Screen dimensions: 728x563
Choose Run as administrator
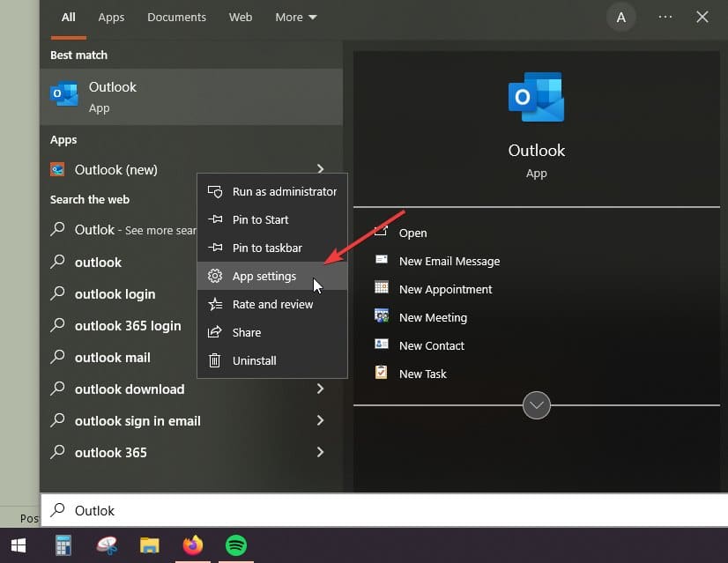[272, 191]
